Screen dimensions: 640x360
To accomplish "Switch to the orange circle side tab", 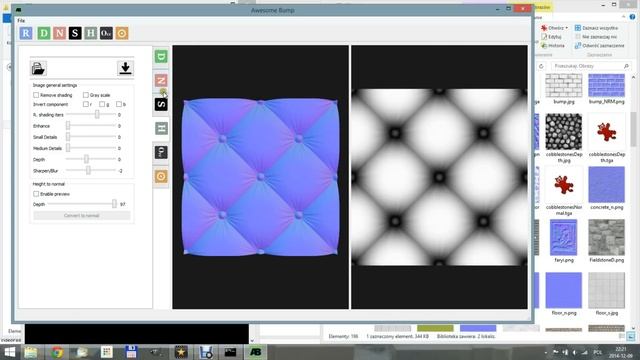I will coord(161,176).
